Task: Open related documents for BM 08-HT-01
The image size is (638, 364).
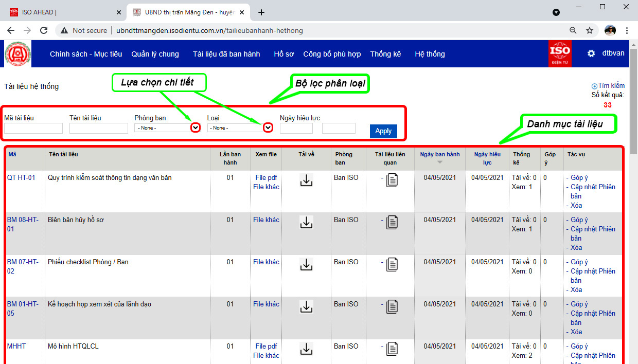Action: coord(392,222)
